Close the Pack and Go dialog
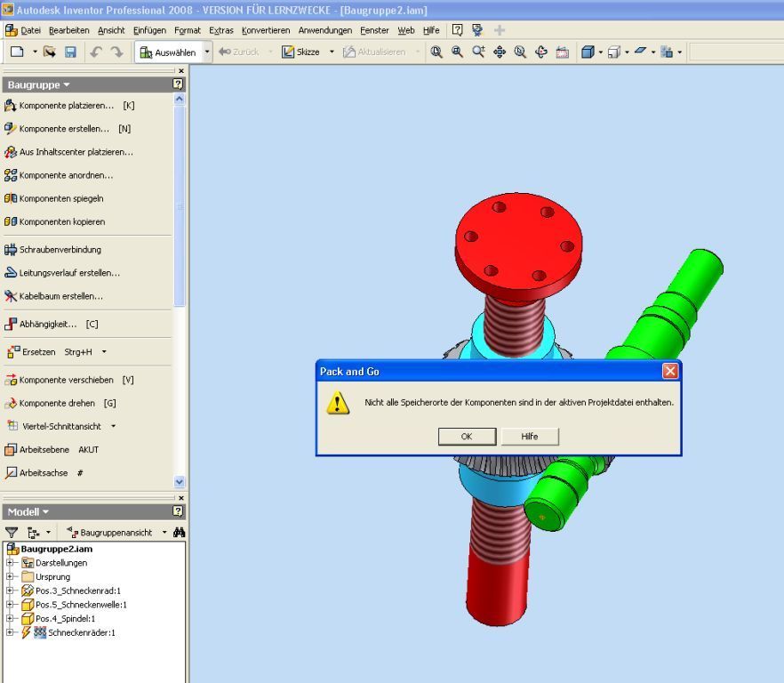The height and width of the screenshot is (683, 784). point(670,371)
